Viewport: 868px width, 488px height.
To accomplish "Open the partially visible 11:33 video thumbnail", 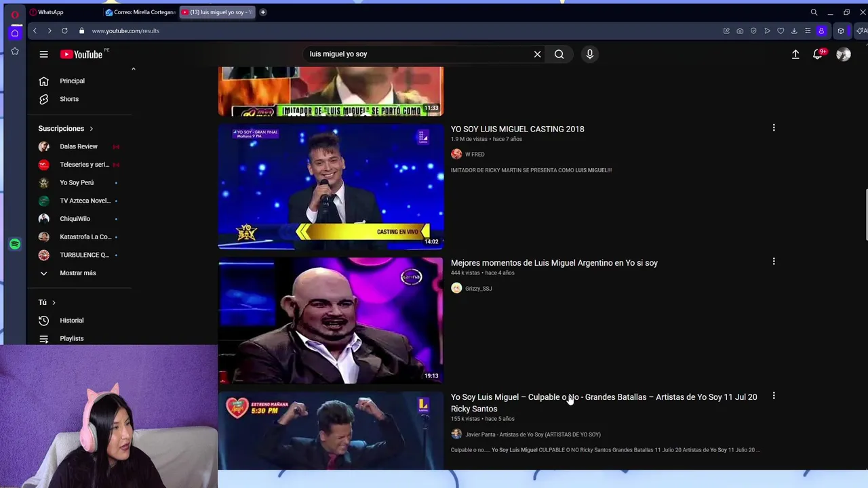I will 331,91.
